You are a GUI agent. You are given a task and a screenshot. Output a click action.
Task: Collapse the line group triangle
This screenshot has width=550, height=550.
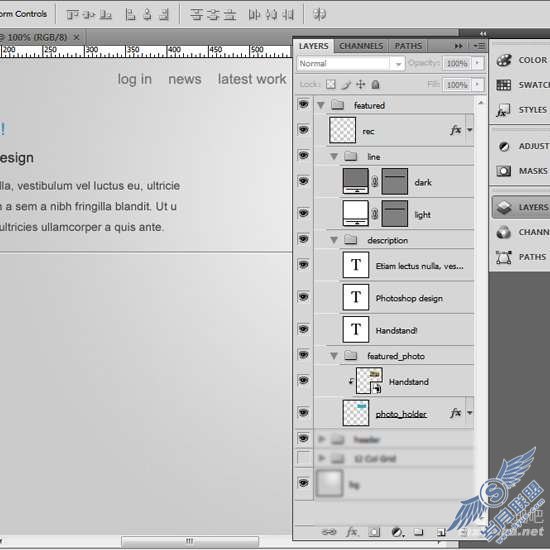point(334,156)
